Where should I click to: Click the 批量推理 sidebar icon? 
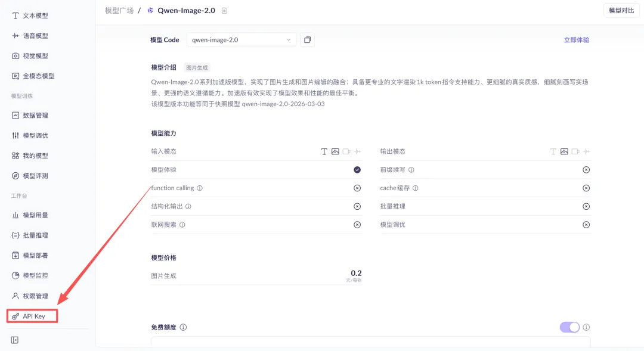click(x=15, y=235)
